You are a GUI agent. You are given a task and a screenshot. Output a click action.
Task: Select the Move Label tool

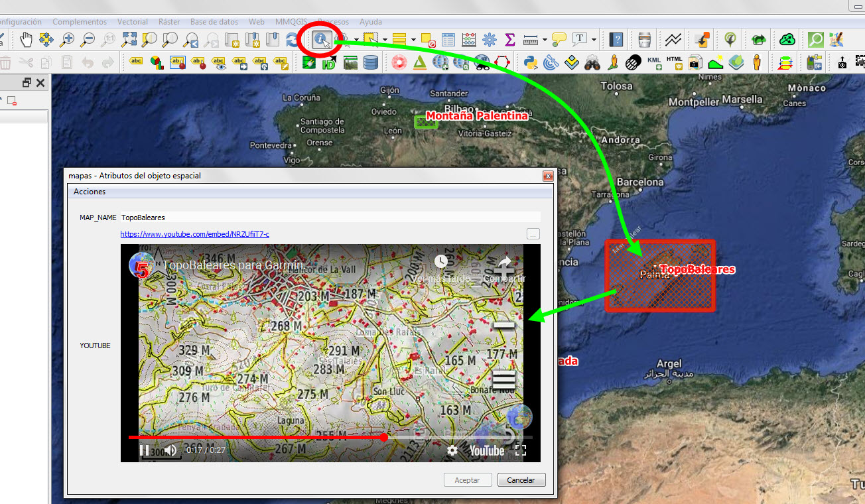tap(239, 62)
